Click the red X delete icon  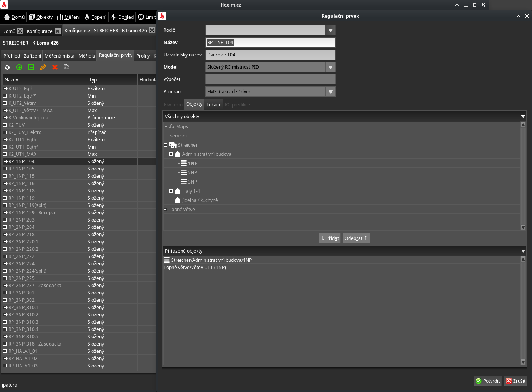point(55,67)
